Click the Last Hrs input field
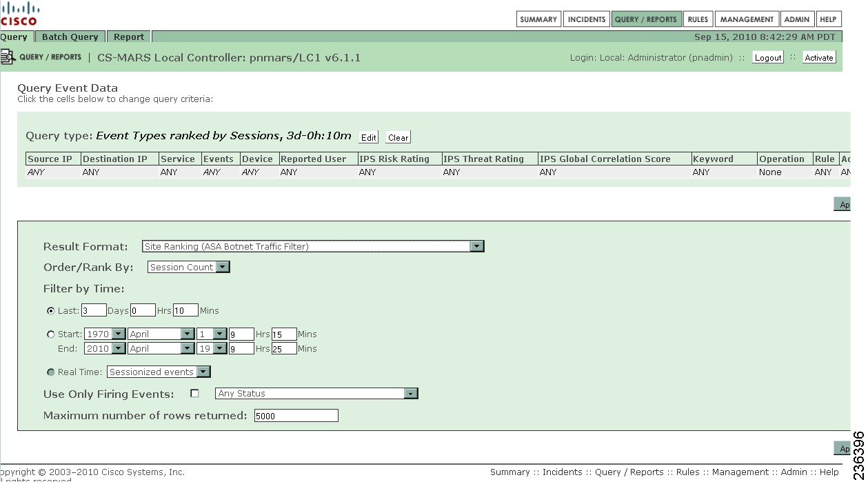 tap(143, 310)
